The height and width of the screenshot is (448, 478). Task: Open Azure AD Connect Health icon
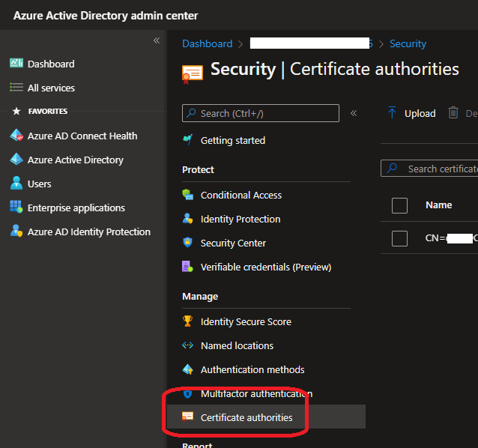pos(16,136)
